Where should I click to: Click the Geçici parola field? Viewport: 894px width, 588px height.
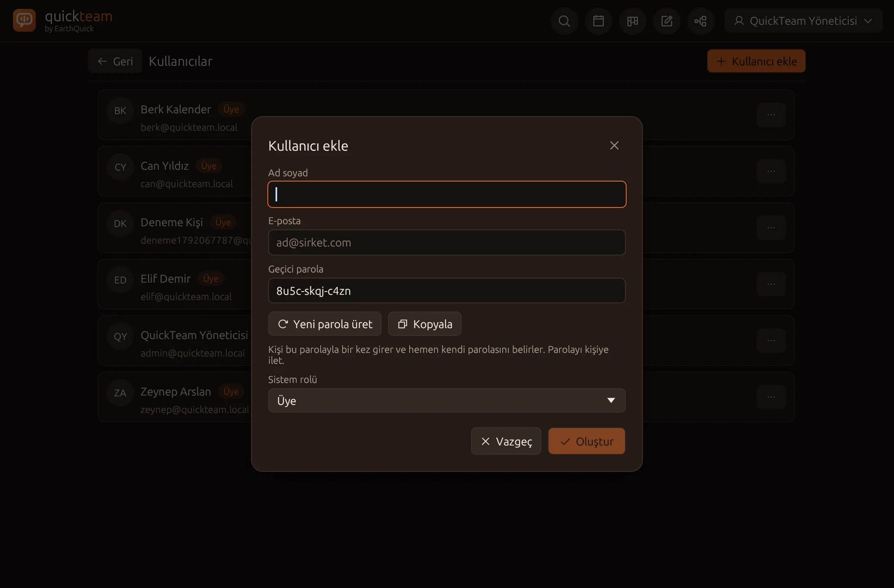[447, 291]
